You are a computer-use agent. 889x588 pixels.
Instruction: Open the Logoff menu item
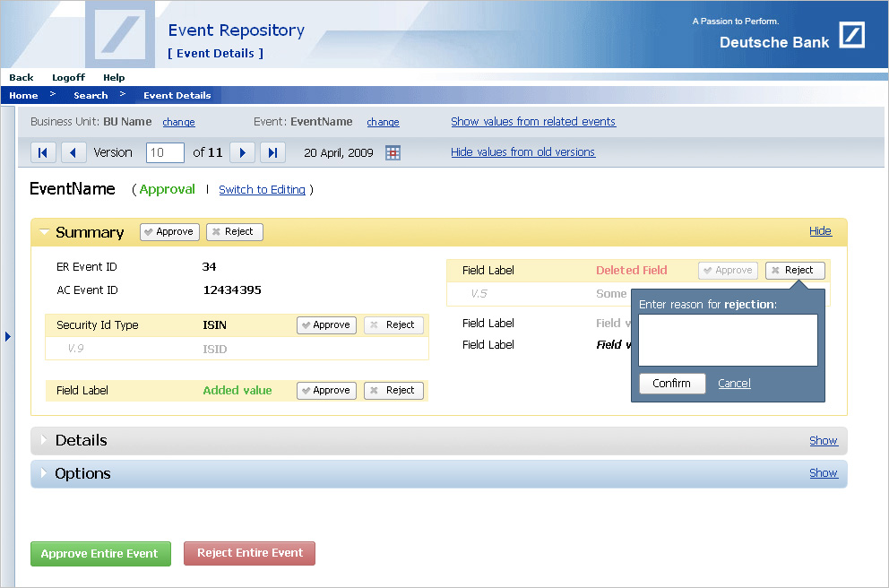pyautogui.click(x=68, y=78)
